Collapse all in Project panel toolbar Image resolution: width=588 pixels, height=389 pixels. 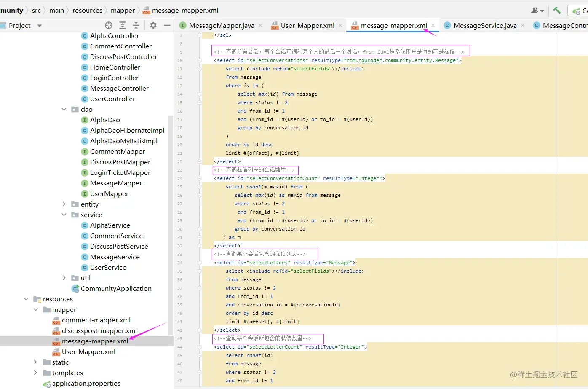tap(136, 25)
